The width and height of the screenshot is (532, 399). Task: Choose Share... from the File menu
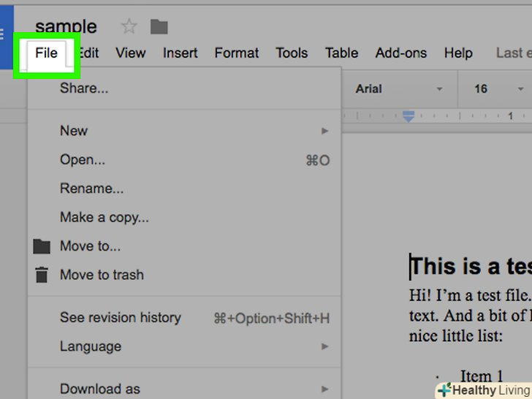184,88
